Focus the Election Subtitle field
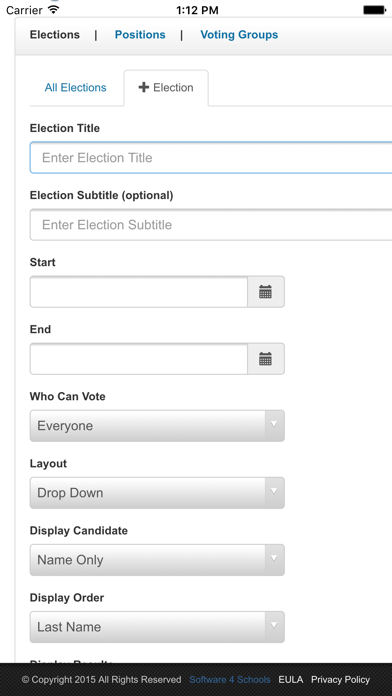The height and width of the screenshot is (696, 392). (x=211, y=225)
